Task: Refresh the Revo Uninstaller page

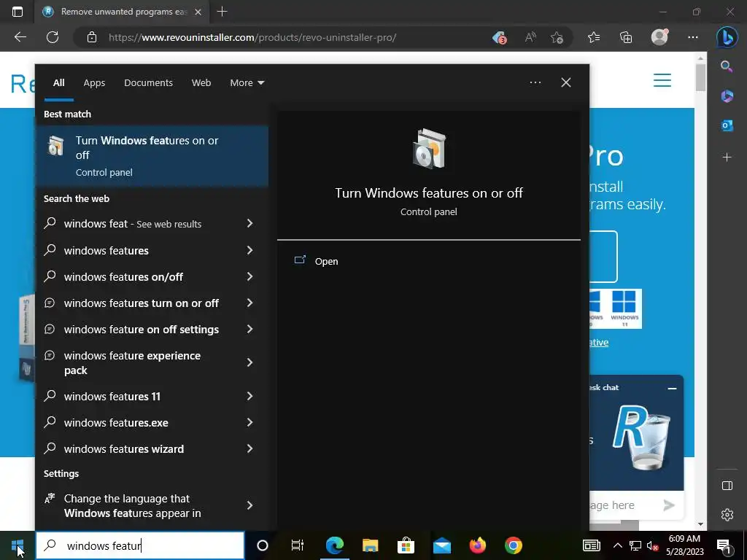Action: tap(53, 37)
